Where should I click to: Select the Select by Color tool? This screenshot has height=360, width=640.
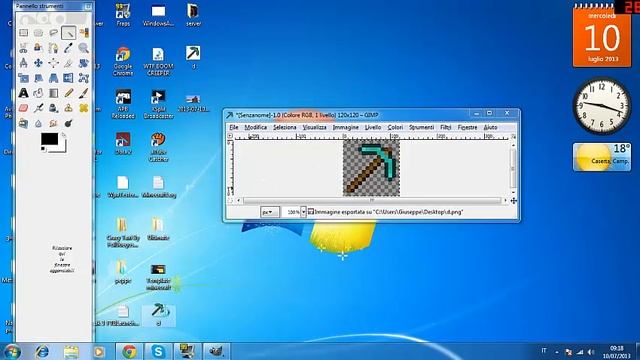(84, 33)
